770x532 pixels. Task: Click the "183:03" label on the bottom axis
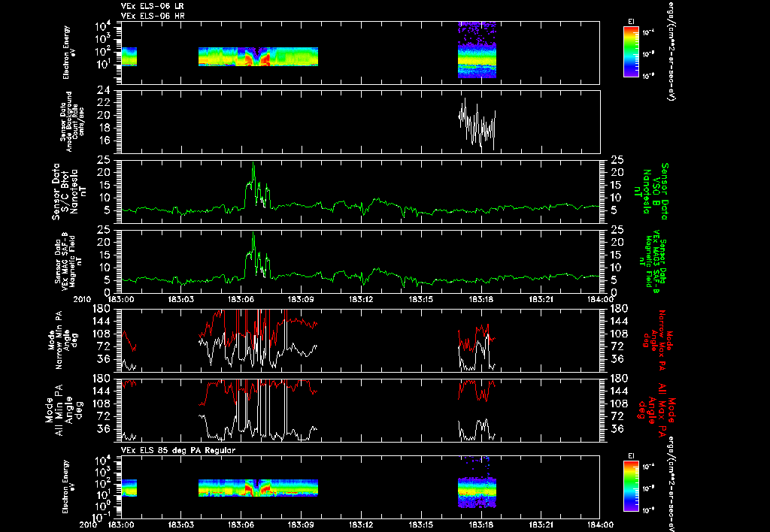(180, 524)
